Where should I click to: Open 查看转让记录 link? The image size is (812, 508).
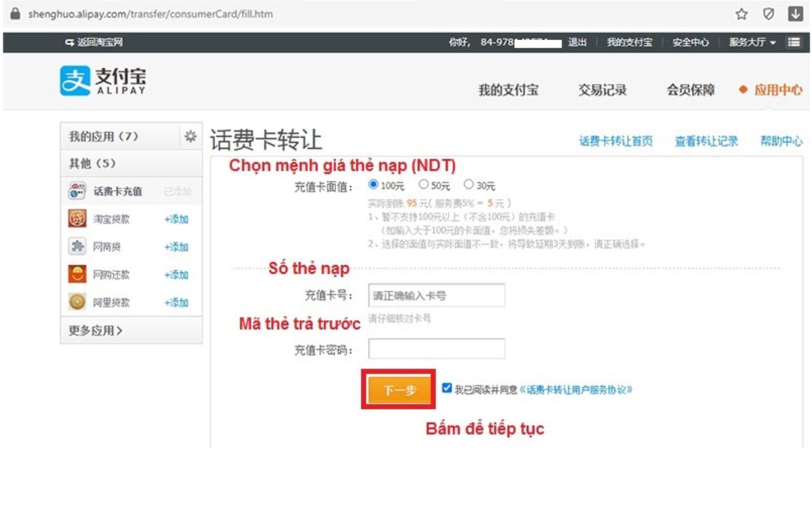[706, 141]
